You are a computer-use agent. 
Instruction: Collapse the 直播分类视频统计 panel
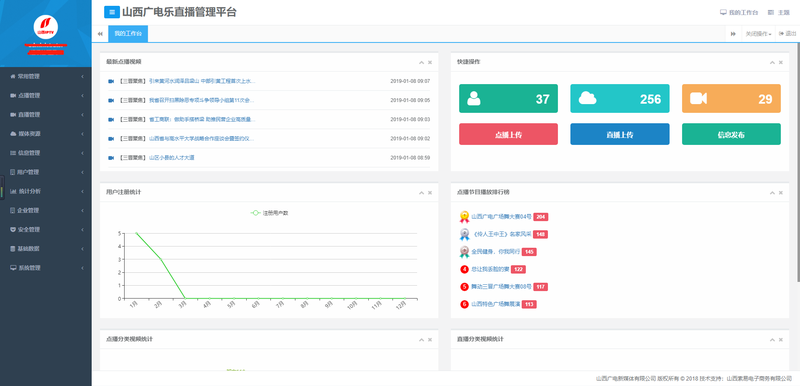[772, 340]
